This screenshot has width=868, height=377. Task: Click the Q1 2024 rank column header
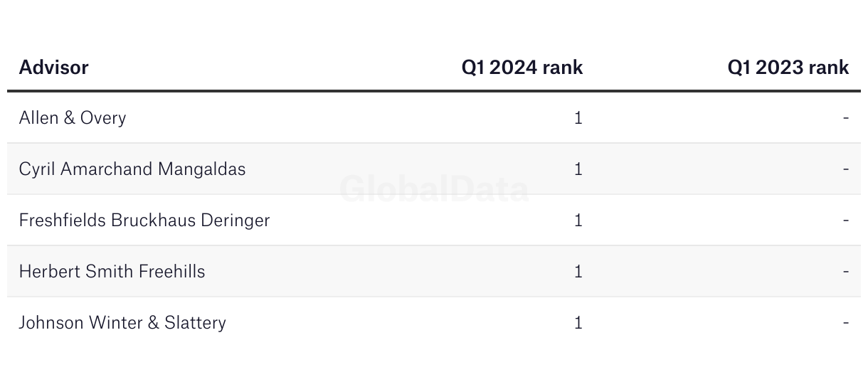[522, 68]
